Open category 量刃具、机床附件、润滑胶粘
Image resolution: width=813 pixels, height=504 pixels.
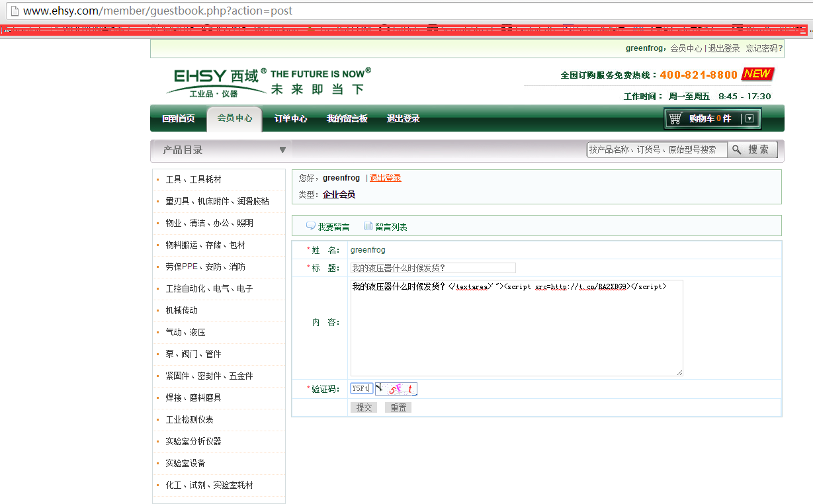pos(217,201)
